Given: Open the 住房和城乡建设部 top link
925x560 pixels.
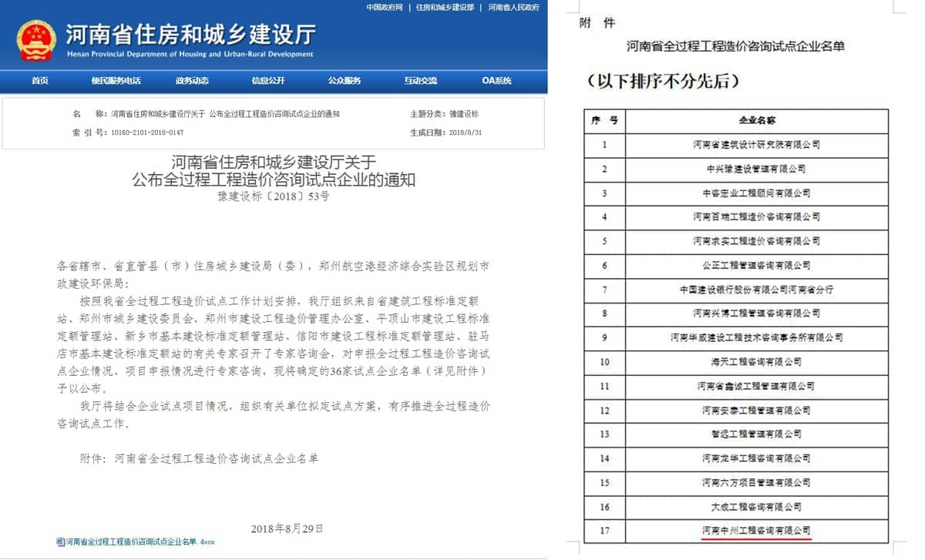Looking at the screenshot, I should coord(445,7).
